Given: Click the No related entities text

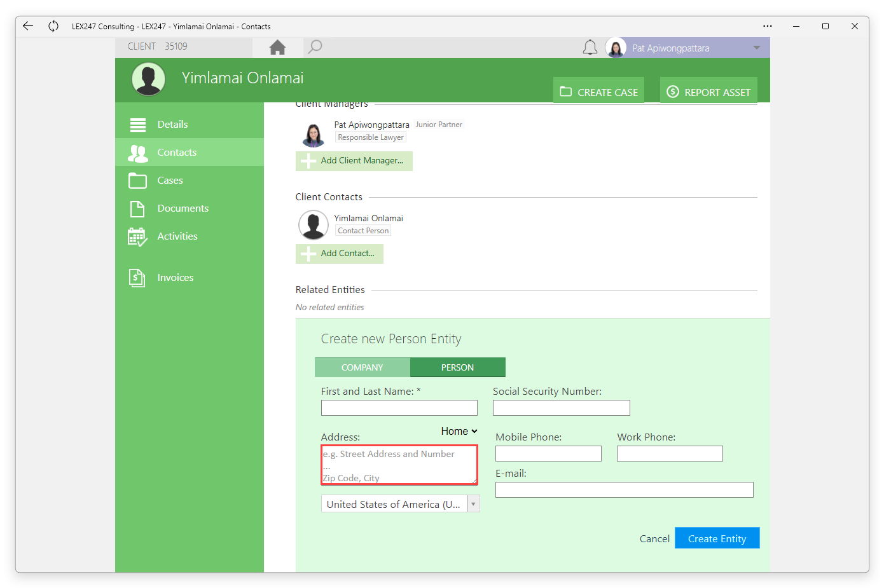Looking at the screenshot, I should [x=330, y=307].
